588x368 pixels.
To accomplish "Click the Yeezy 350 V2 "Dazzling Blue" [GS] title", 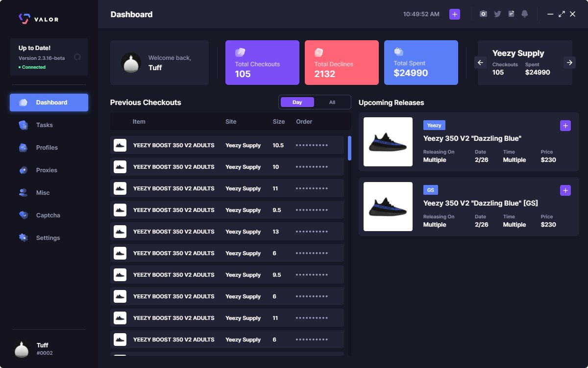I will (481, 203).
